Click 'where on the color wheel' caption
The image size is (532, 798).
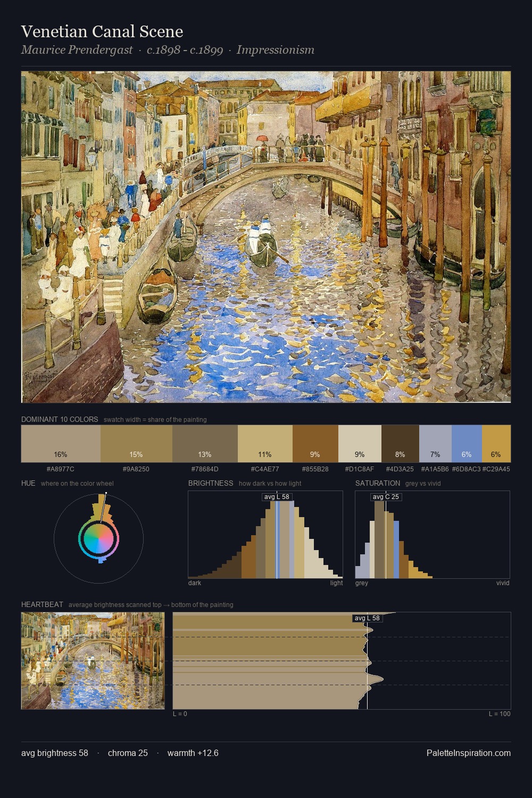tap(77, 484)
